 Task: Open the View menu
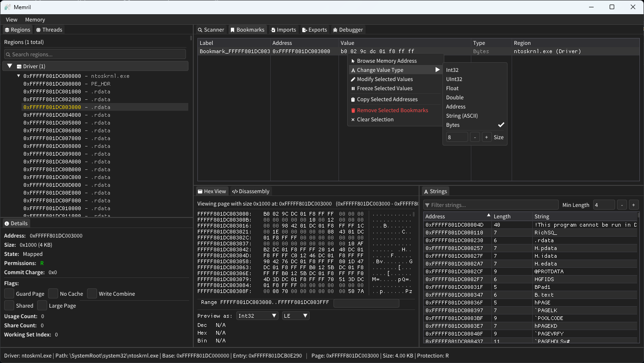click(x=11, y=20)
